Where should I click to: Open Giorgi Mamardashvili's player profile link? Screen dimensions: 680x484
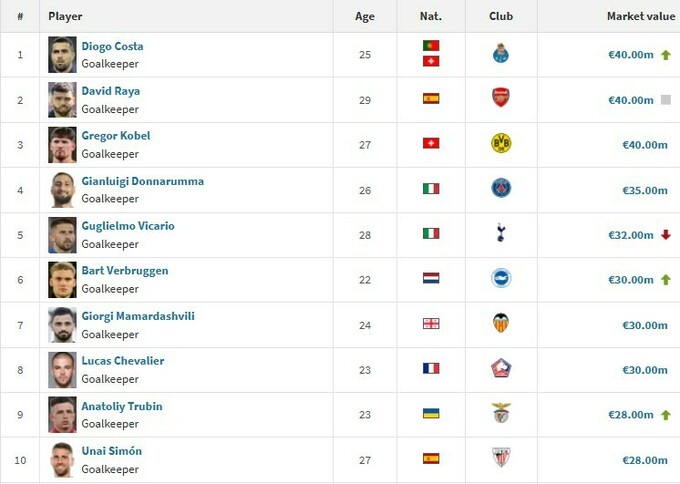tap(138, 316)
